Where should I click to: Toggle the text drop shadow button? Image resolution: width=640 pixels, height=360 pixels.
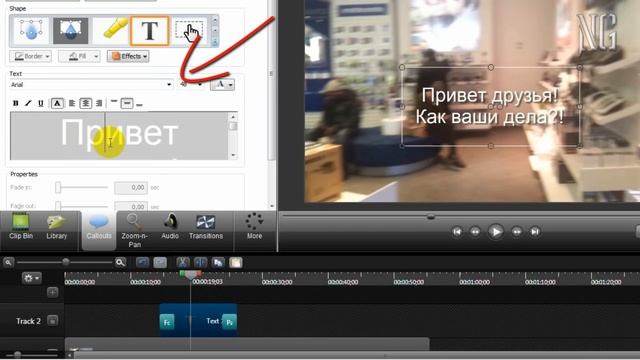57,103
